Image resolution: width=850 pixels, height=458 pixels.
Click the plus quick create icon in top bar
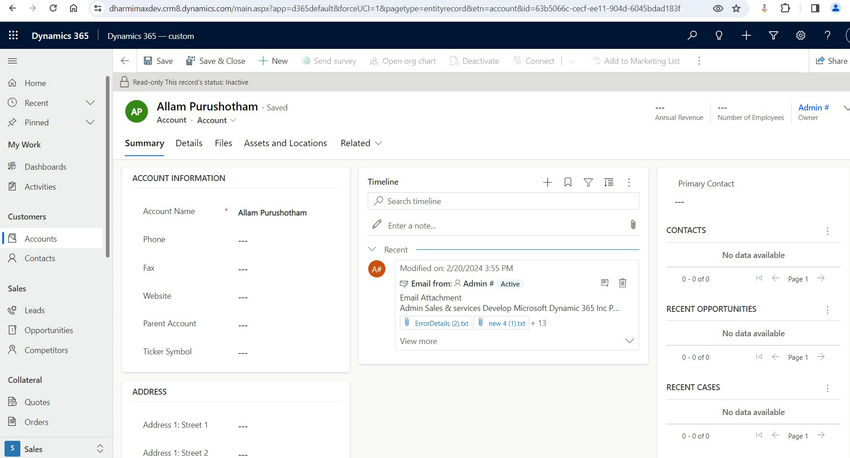pos(746,35)
